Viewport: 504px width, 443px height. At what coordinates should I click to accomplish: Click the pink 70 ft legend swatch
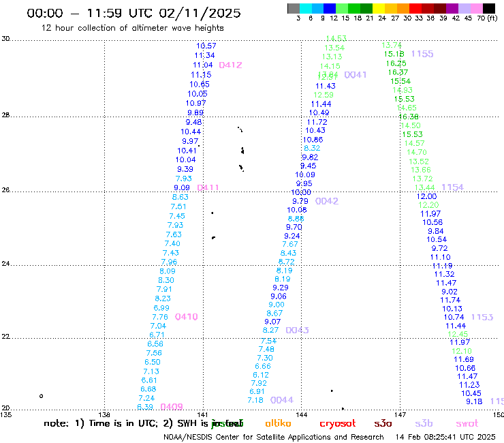[x=477, y=8]
